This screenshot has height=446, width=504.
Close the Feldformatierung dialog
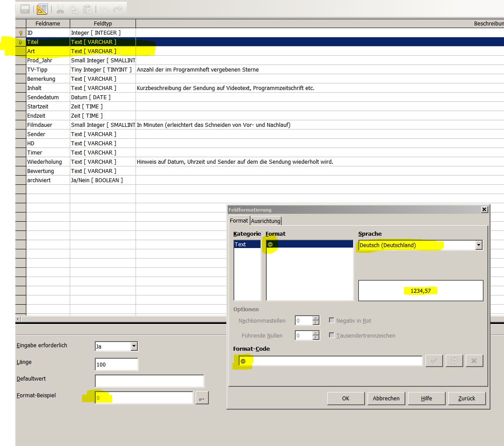484,209
